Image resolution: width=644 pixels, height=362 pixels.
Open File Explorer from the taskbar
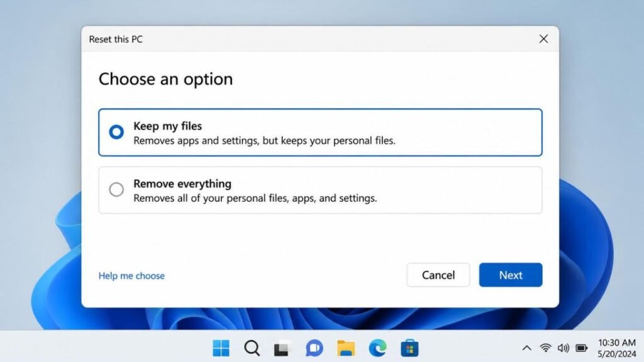346,348
